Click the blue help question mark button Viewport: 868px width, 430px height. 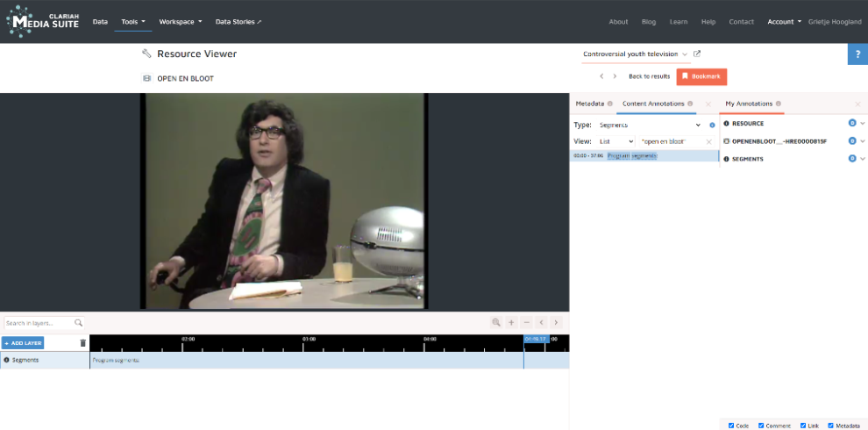857,54
